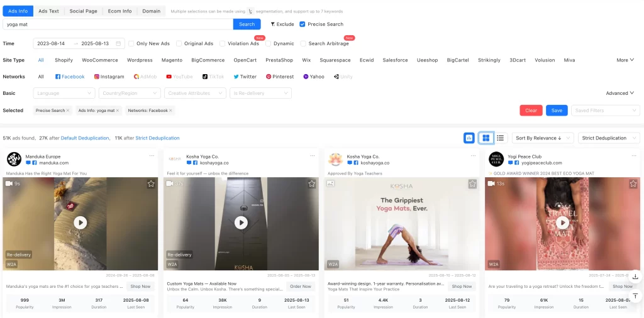Click Default Deduplication link
Image resolution: width=644 pixels, height=318 pixels.
[85, 138]
